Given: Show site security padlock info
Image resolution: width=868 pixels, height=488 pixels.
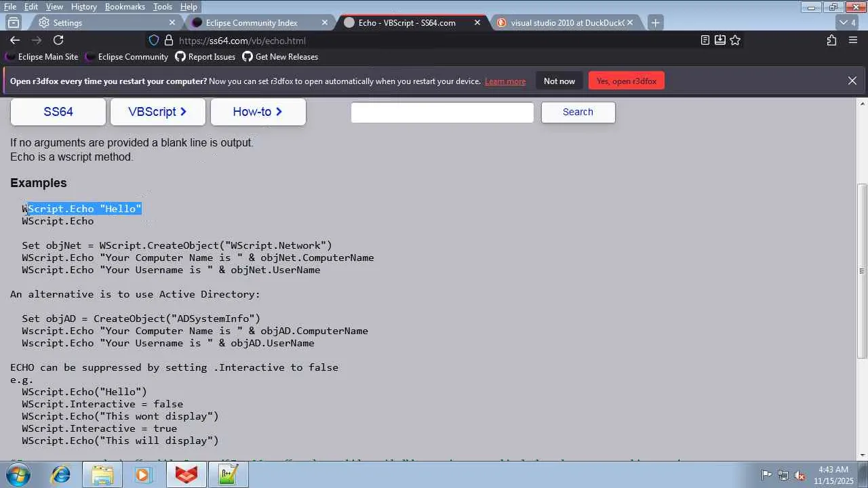Looking at the screenshot, I should (169, 40).
